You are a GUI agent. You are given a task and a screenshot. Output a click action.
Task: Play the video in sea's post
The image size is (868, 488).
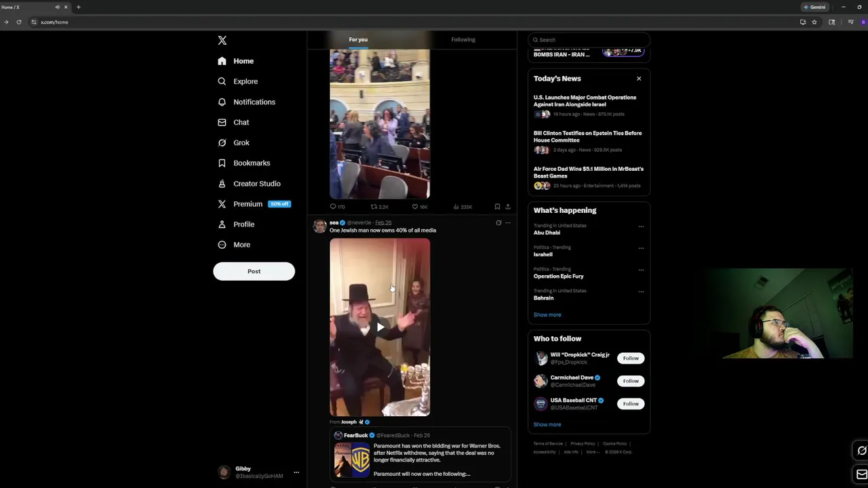(380, 327)
